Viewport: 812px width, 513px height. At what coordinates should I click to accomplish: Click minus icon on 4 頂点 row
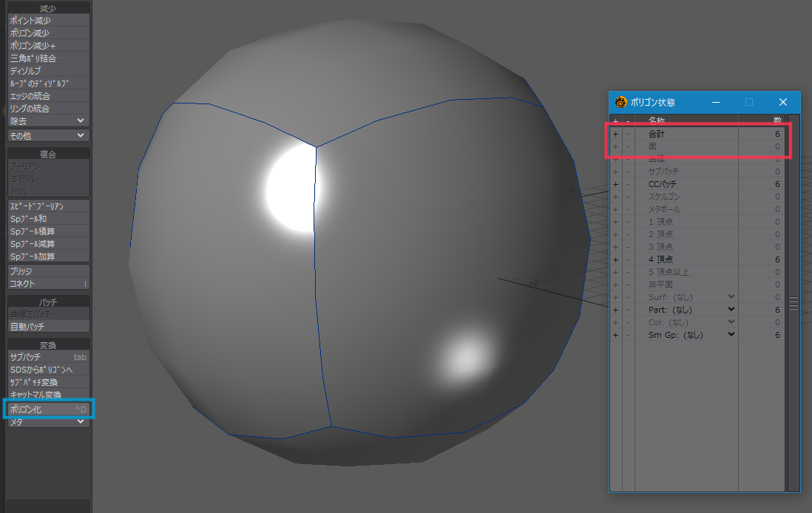pyautogui.click(x=629, y=259)
